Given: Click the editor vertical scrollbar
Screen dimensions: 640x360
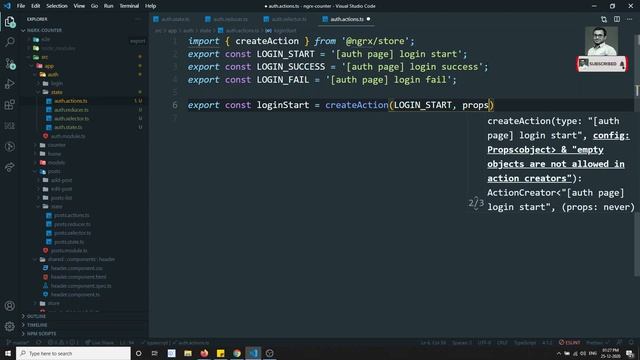Looking at the screenshot, I should (x=637, y=155).
